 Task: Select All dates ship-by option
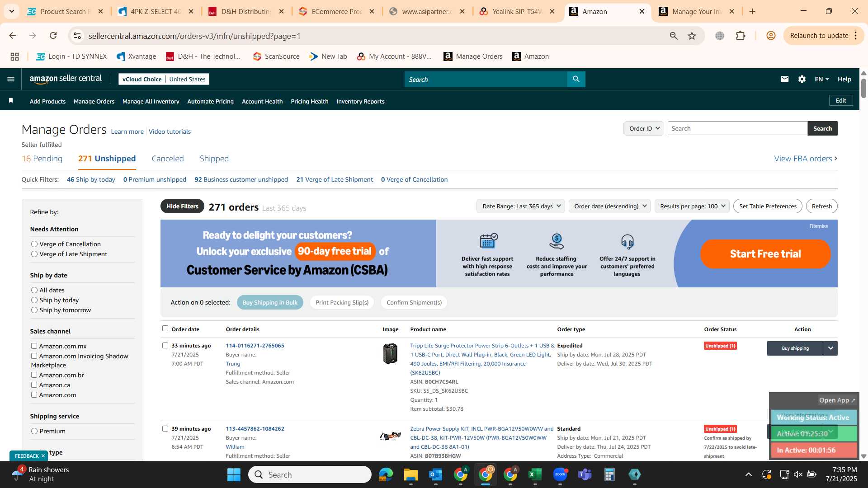click(34, 290)
